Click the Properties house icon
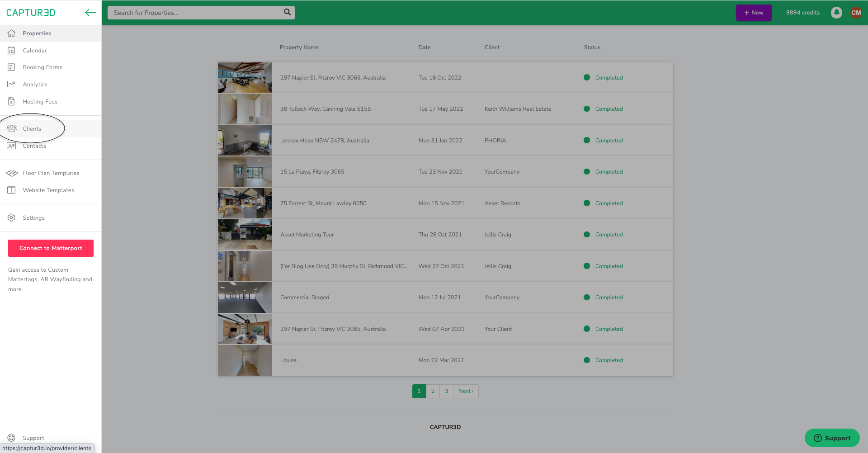This screenshot has width=868, height=453. tap(11, 33)
